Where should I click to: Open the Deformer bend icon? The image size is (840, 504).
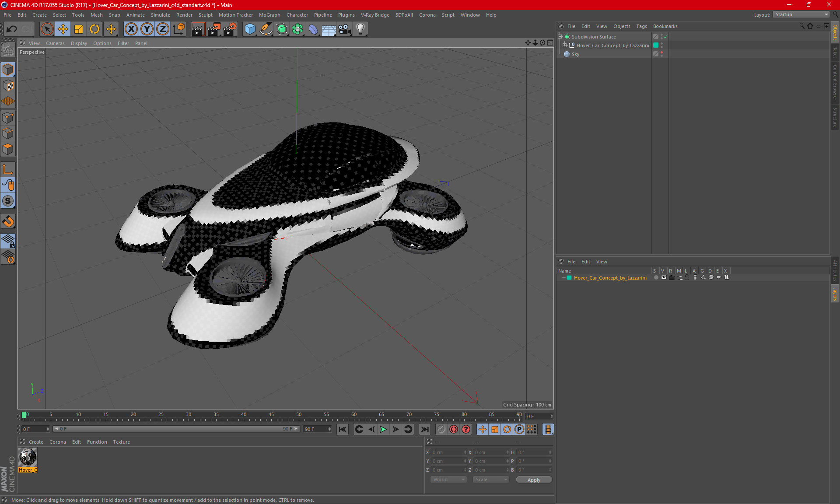tap(313, 29)
